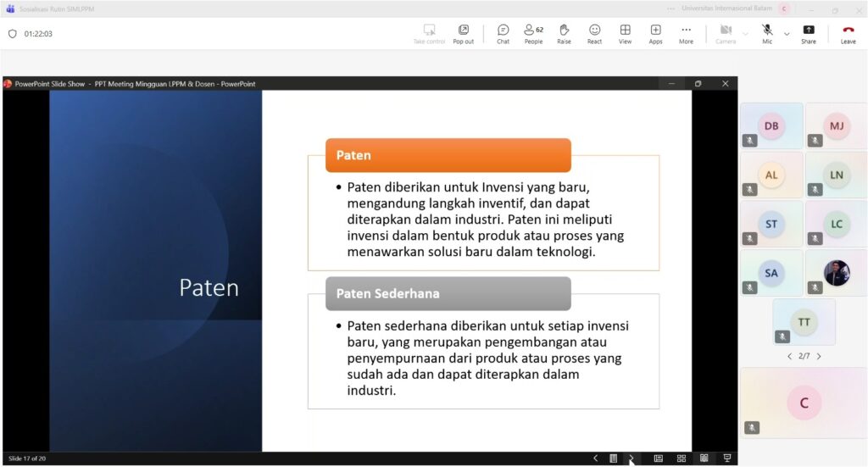This screenshot has width=868, height=467.
Task: Open the More options menu
Action: click(x=686, y=34)
